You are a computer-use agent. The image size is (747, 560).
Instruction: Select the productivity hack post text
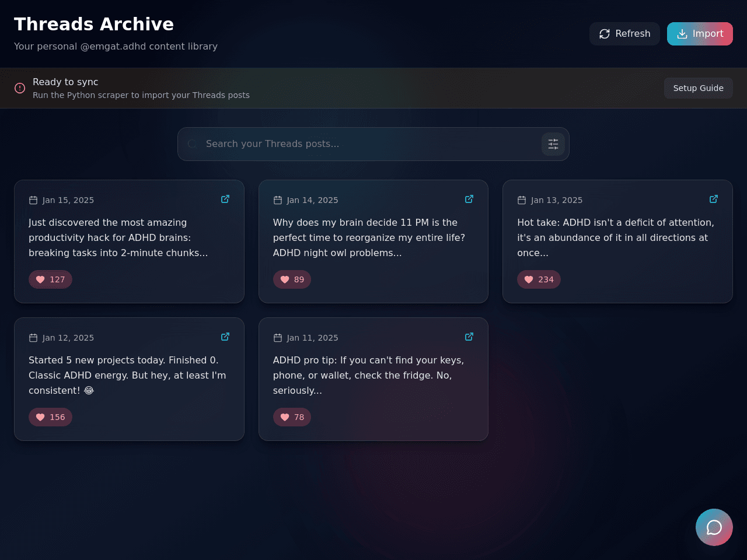tap(118, 237)
